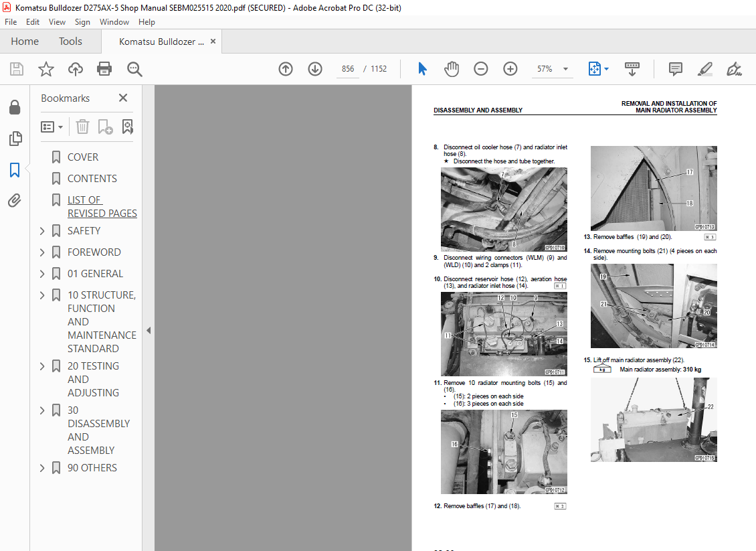Close the Bookmarks panel
The height and width of the screenshot is (551, 756).
pyautogui.click(x=123, y=98)
